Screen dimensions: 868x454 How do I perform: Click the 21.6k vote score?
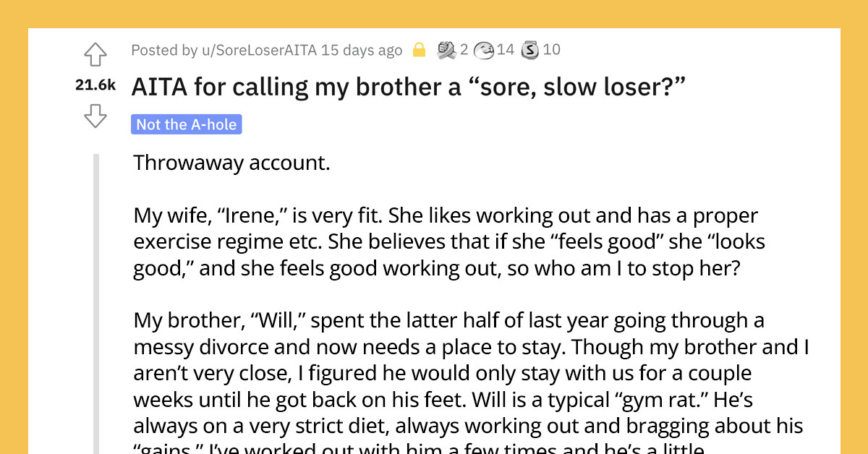point(95,85)
